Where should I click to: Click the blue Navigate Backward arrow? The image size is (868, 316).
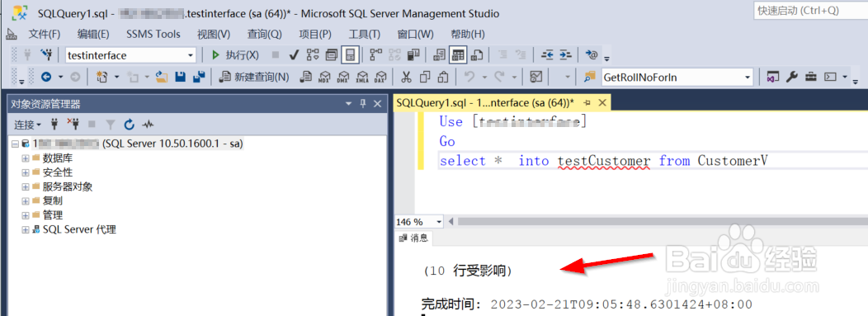click(x=46, y=78)
